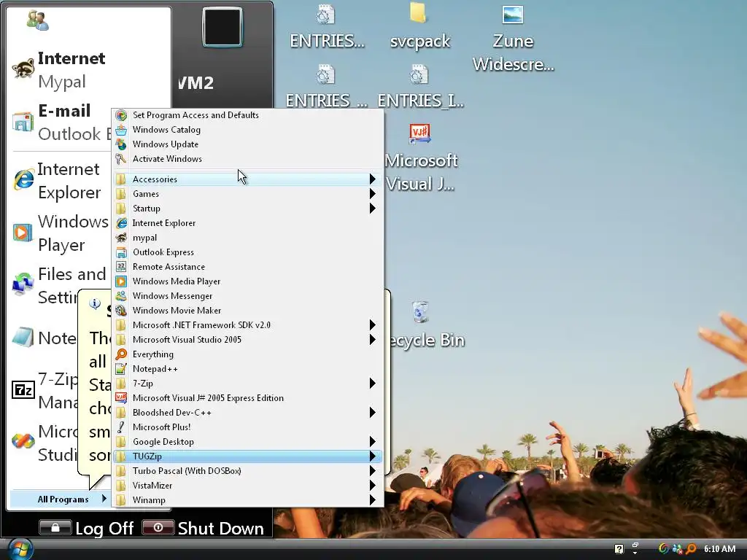Open pinned Internet Mypal raccoon icon

point(23,69)
